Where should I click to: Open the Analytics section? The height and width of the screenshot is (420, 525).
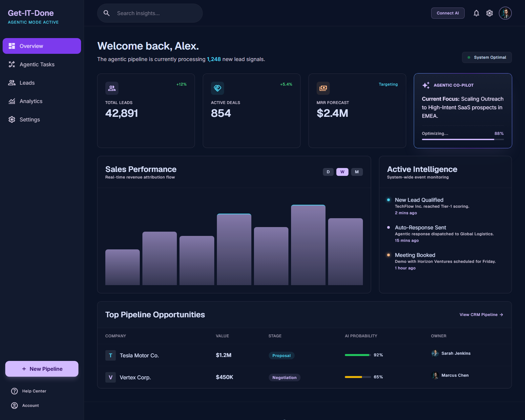tap(42, 101)
